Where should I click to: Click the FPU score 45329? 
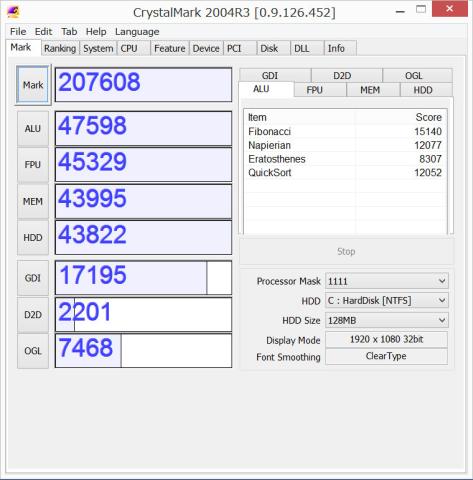[143, 165]
